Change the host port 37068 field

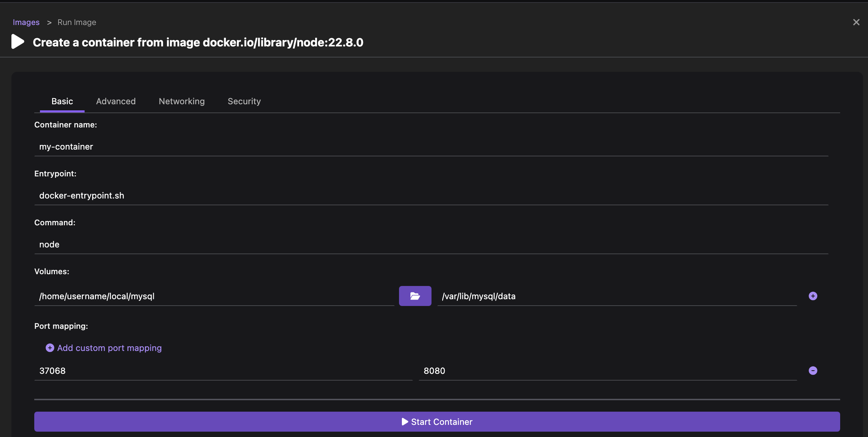(223, 371)
